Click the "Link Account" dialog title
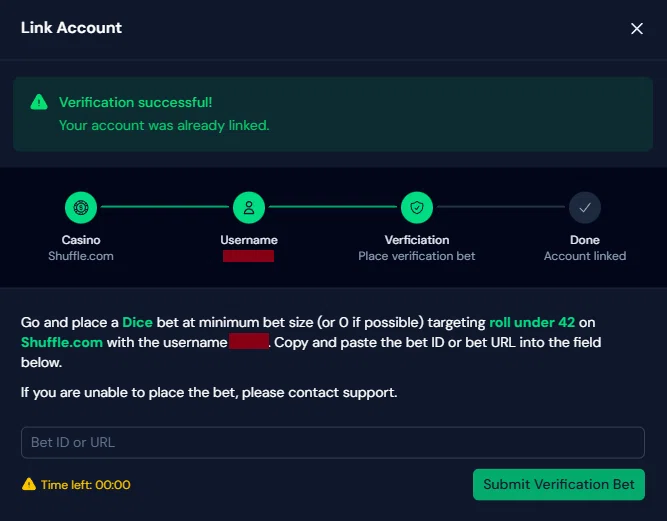The width and height of the screenshot is (667, 521). coord(71,28)
